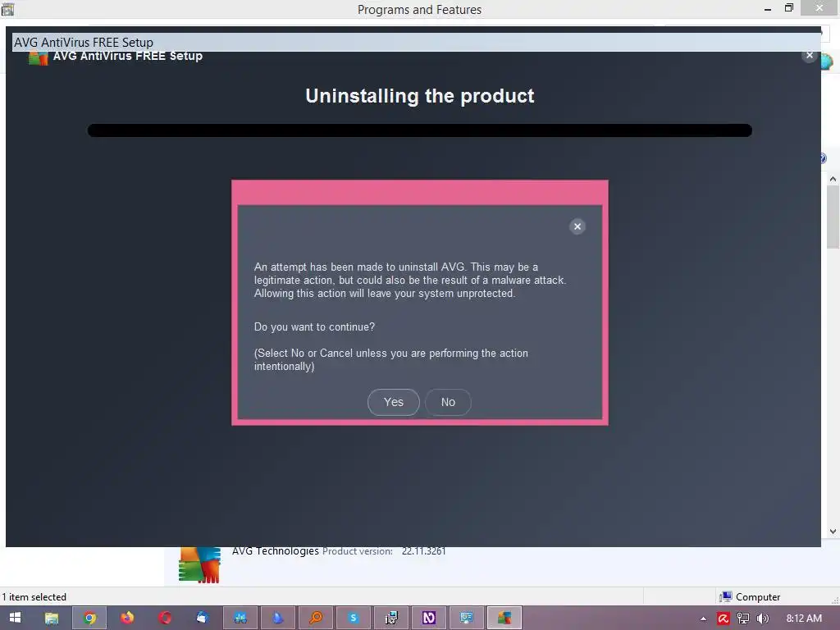Close the AVG AntiVirus FREE Setup window
Viewport: 840px width, 630px height.
[809, 55]
